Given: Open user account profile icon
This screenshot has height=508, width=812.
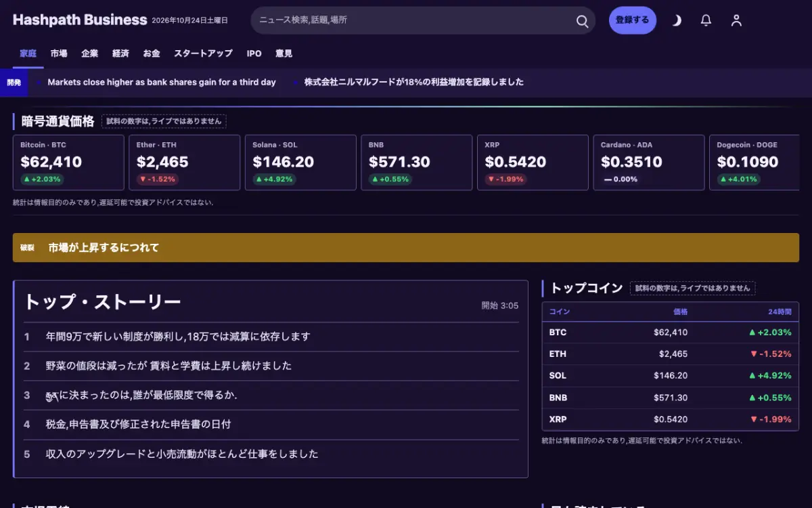Looking at the screenshot, I should point(736,20).
